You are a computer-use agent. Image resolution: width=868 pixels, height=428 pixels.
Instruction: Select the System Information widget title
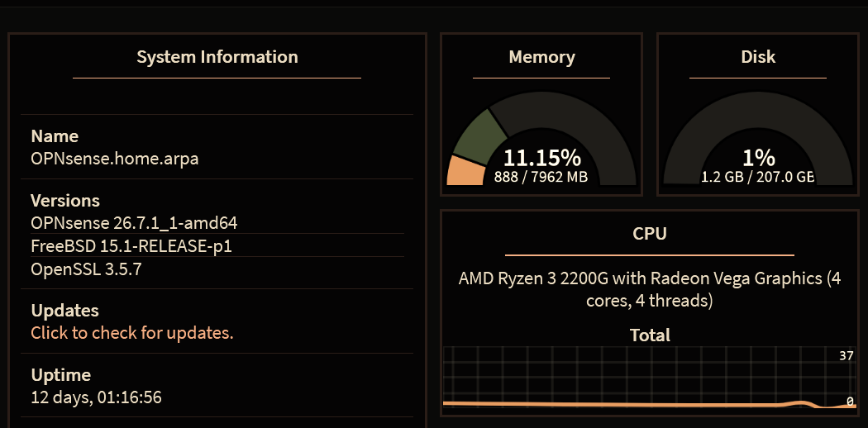point(217,57)
